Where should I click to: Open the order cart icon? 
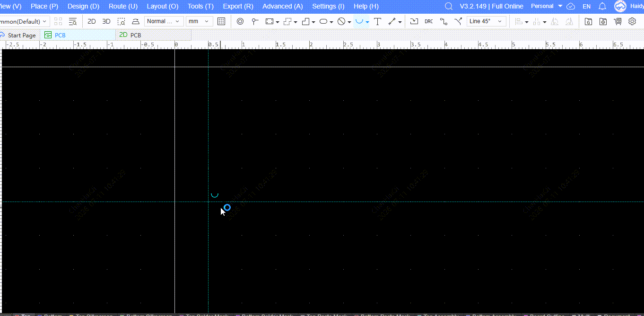pos(618,21)
